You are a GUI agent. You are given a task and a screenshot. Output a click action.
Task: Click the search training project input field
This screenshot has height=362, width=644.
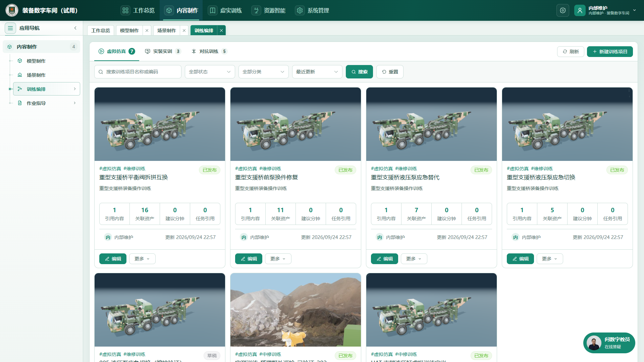[138, 72]
